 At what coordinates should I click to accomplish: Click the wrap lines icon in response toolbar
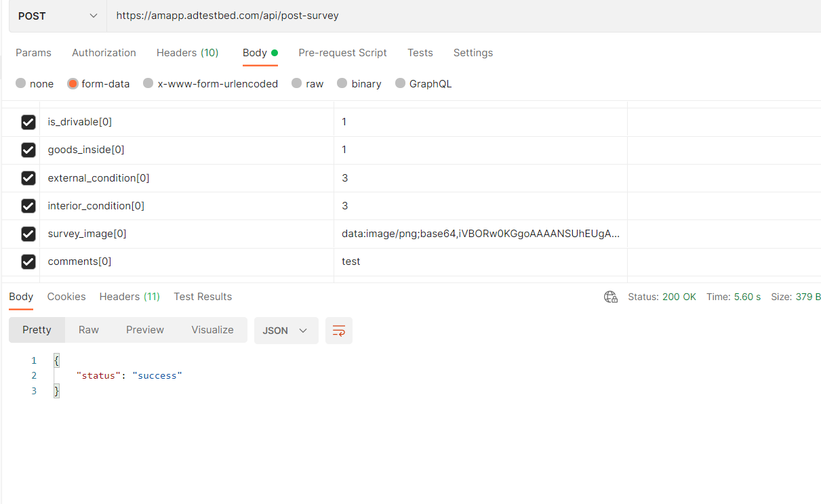[x=339, y=331]
